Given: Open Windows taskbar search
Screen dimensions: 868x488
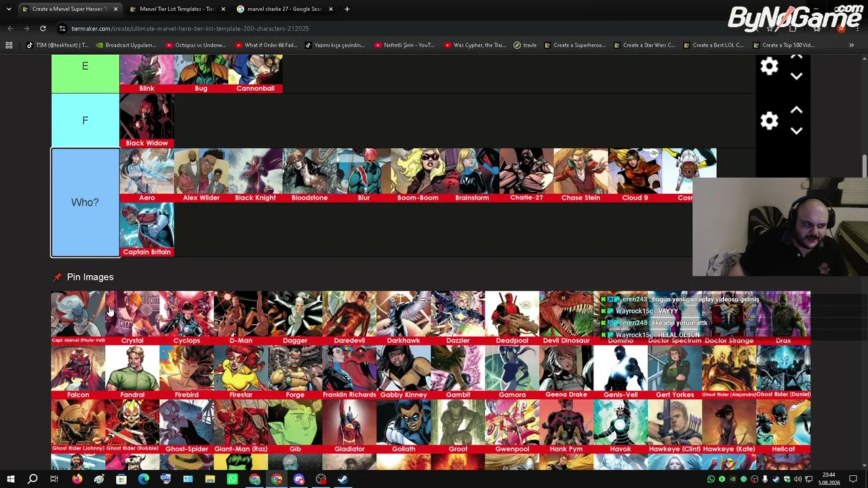Looking at the screenshot, I should pyautogui.click(x=32, y=479).
